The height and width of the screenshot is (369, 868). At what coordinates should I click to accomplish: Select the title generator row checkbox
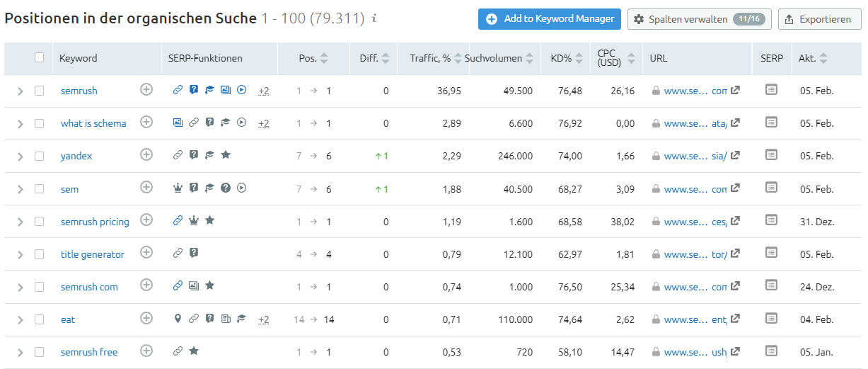pos(39,254)
